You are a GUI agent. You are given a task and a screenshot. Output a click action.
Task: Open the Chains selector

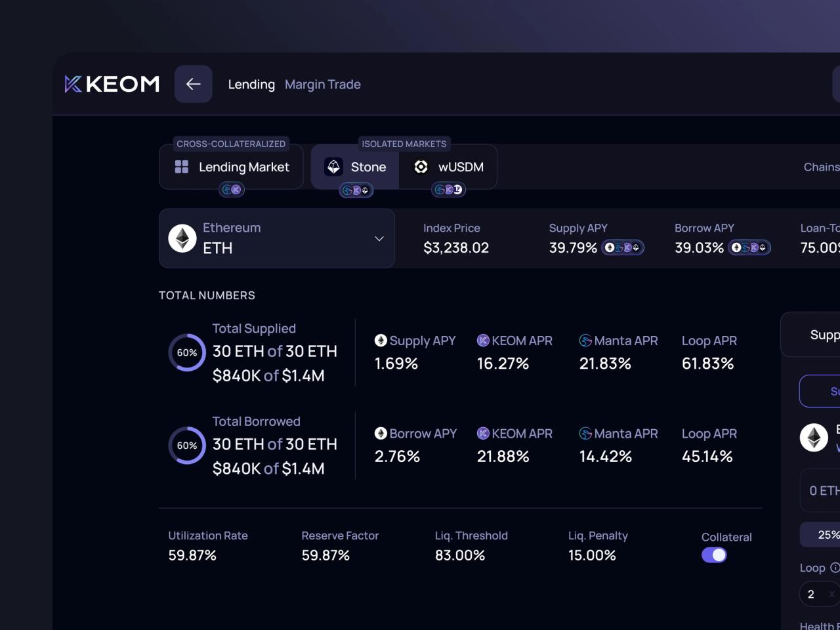pyautogui.click(x=822, y=167)
